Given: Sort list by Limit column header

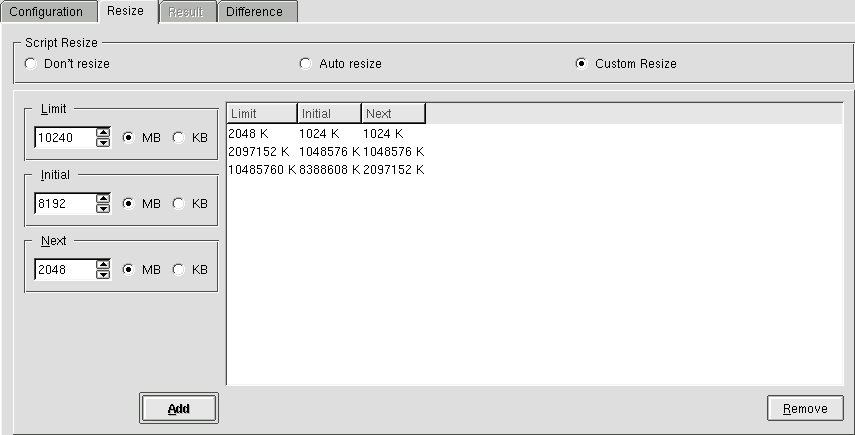Looking at the screenshot, I should click(x=262, y=114).
